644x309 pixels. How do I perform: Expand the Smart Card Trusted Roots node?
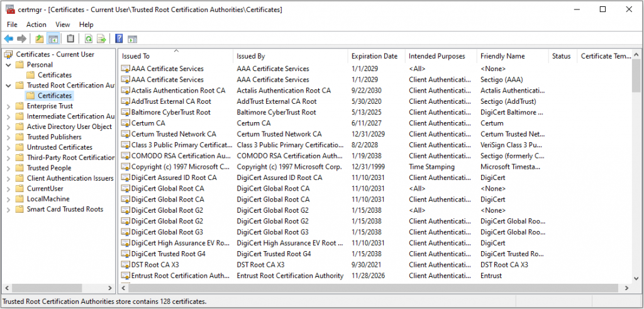tap(9, 209)
